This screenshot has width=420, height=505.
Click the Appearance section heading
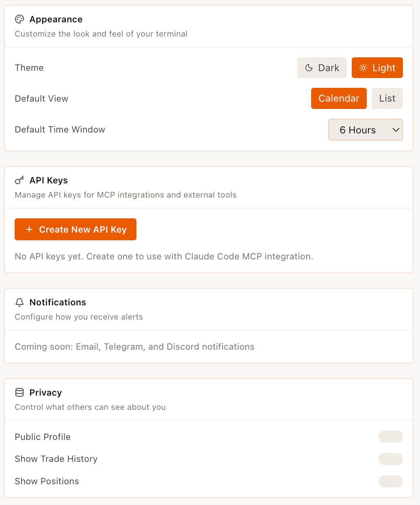coord(56,20)
